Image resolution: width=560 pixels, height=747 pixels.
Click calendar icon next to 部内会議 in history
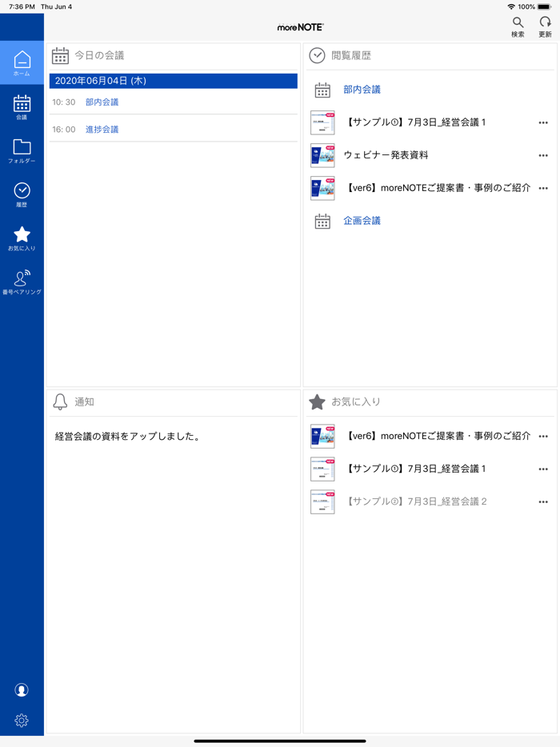point(322,90)
